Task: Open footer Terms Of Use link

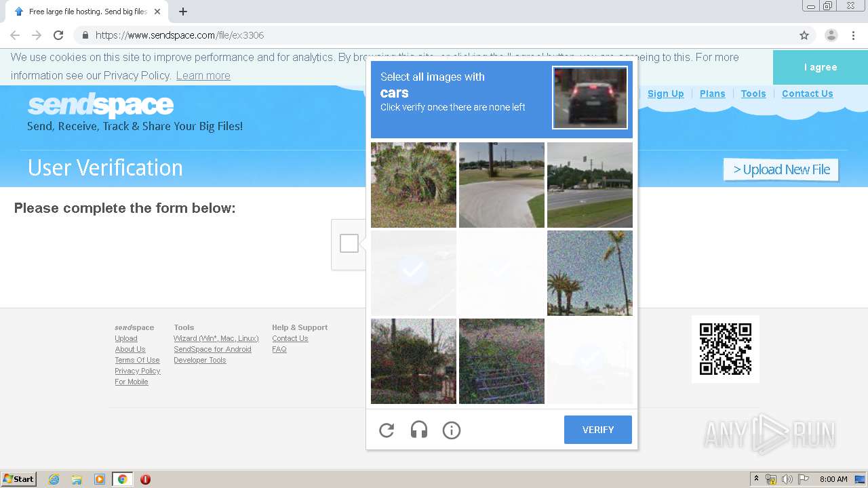Action: click(138, 360)
